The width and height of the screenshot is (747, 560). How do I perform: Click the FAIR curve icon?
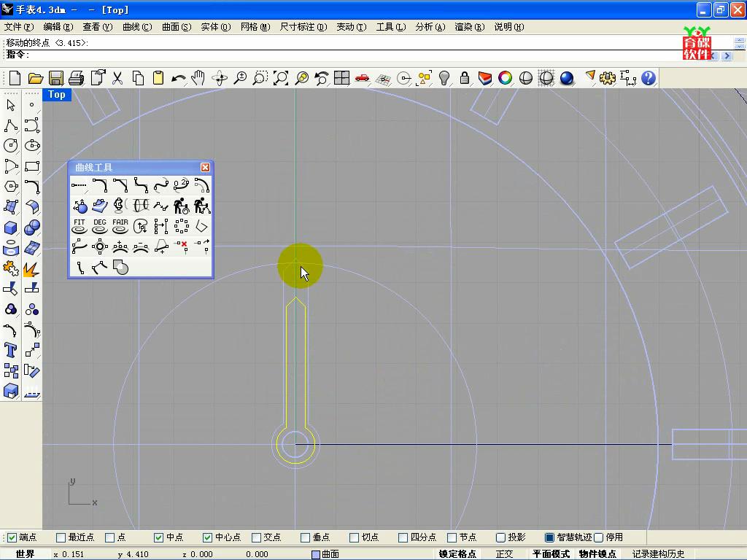[x=120, y=226]
